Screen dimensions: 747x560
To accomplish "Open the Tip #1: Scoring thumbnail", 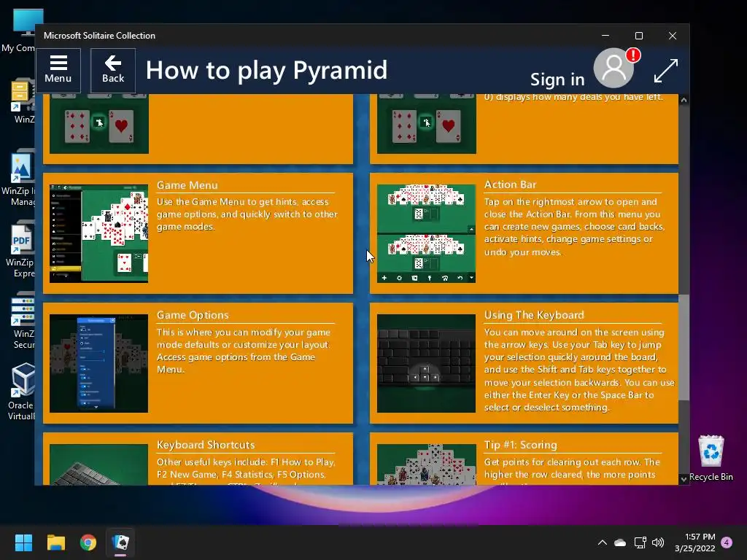I will click(x=426, y=464).
